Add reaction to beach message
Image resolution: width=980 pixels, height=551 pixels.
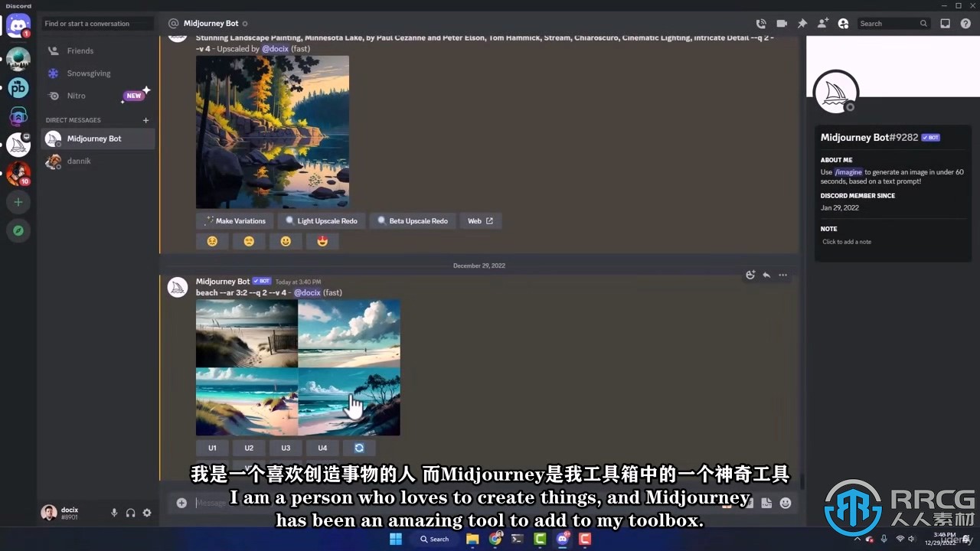(750, 275)
